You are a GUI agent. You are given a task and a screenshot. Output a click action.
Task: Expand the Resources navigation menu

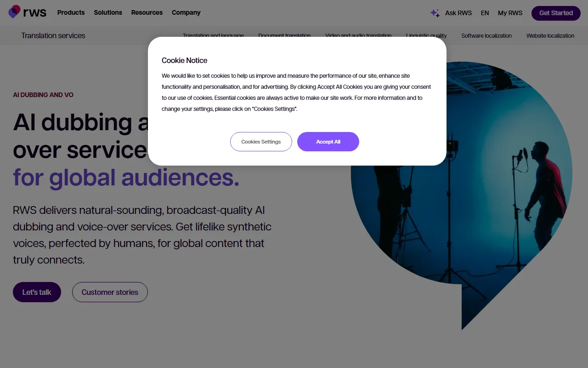[147, 13]
